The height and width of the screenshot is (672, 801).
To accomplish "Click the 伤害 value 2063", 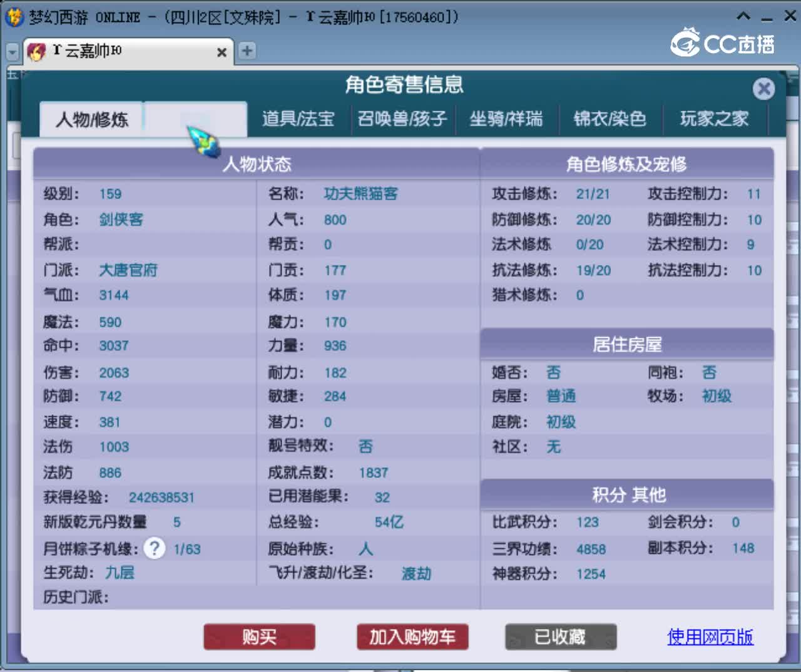I will pos(114,373).
